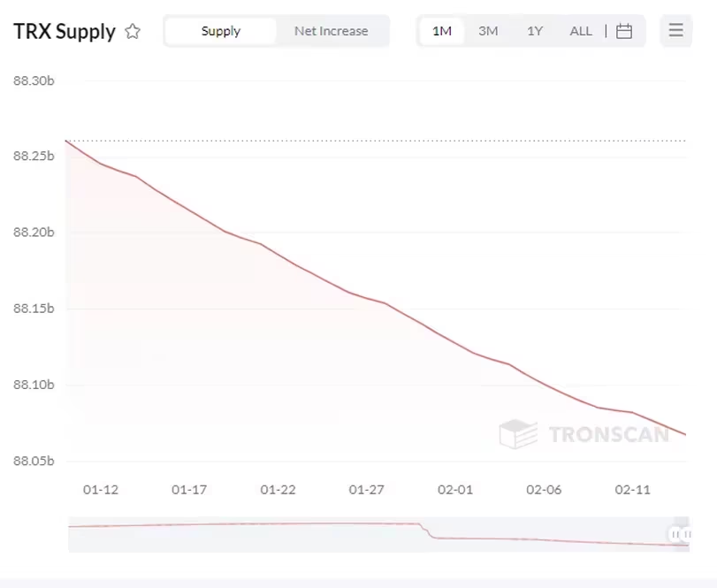Screen dimensions: 717x588
Task: Select the ALL time range
Action: click(x=580, y=30)
